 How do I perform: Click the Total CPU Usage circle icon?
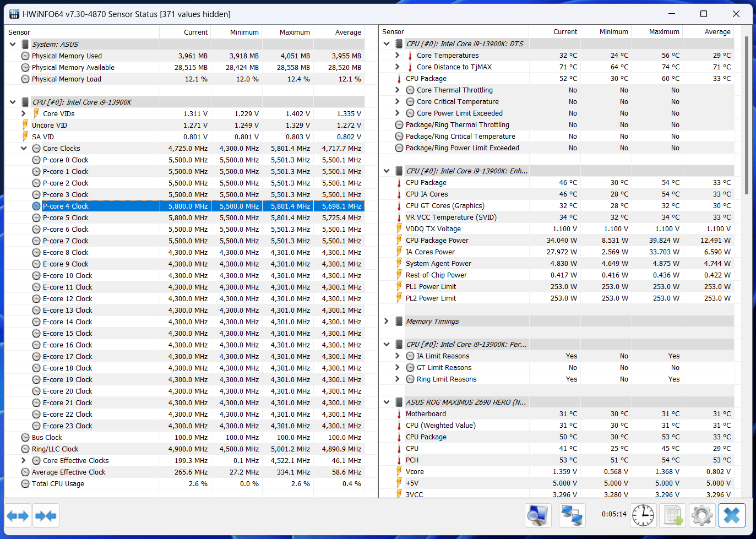25,483
